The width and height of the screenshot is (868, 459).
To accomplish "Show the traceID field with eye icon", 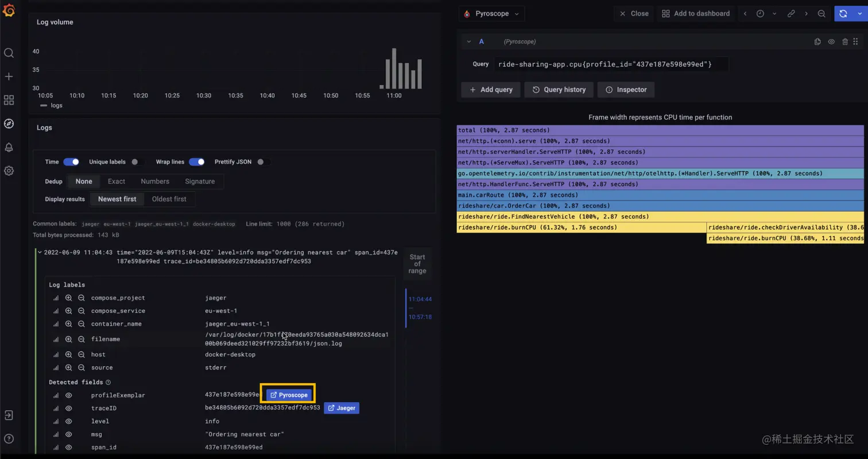I will (x=68, y=408).
